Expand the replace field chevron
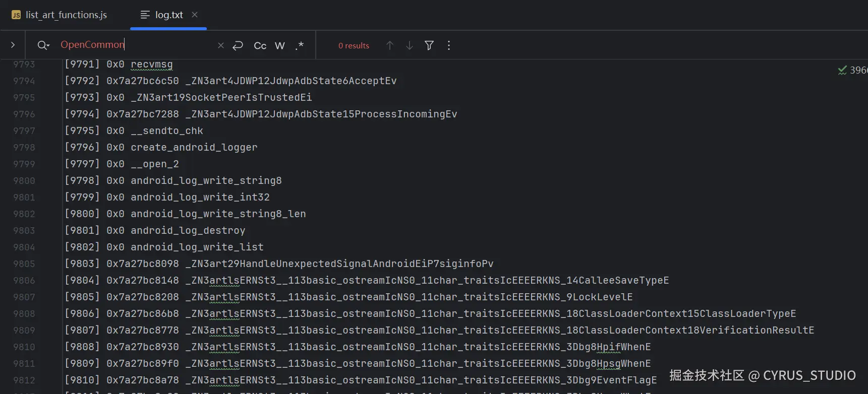The height and width of the screenshot is (394, 868). pyautogui.click(x=13, y=45)
